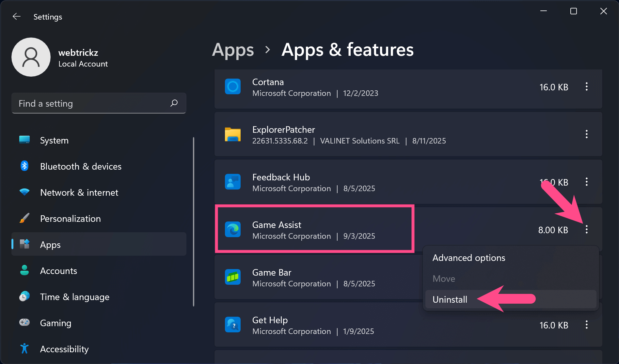
Task: Click the webtrickz profile picture
Action: (31, 57)
